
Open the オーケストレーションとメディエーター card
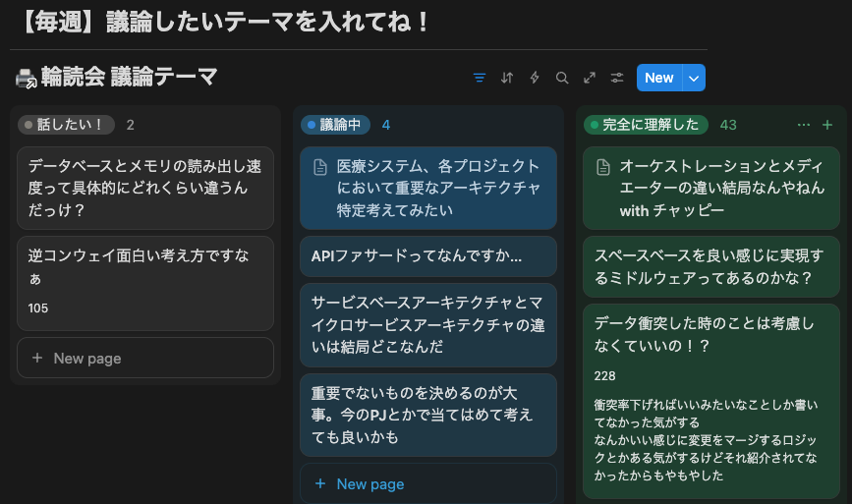coord(711,188)
